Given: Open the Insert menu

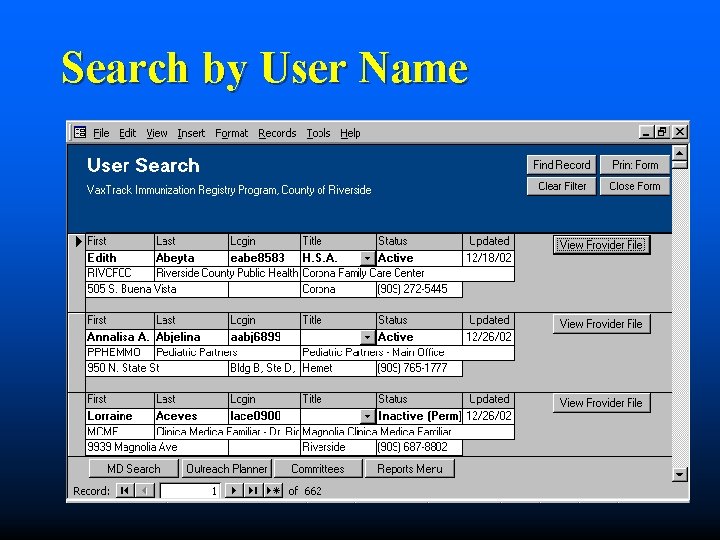Looking at the screenshot, I should [191, 133].
